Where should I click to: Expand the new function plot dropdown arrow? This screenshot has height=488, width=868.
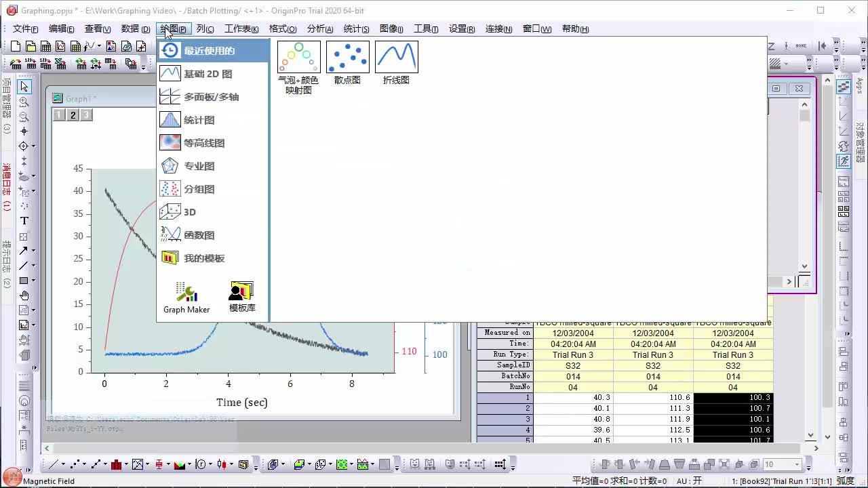pos(99,46)
